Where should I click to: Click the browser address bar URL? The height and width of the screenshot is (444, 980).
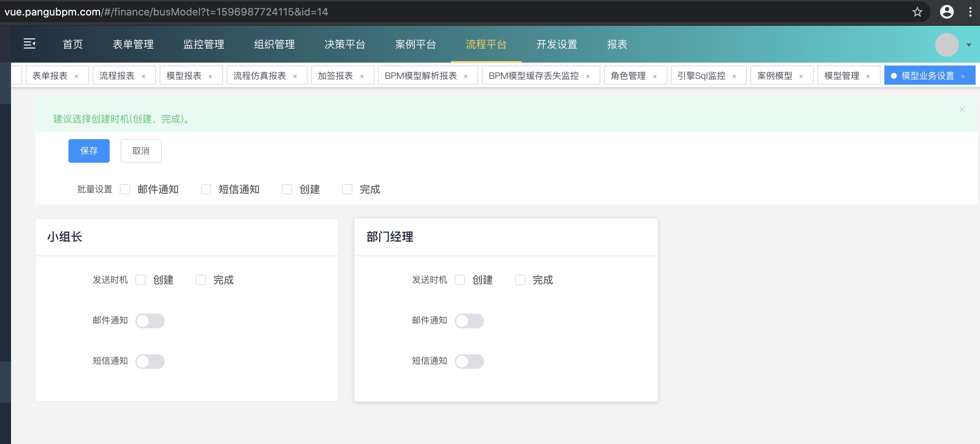click(166, 12)
